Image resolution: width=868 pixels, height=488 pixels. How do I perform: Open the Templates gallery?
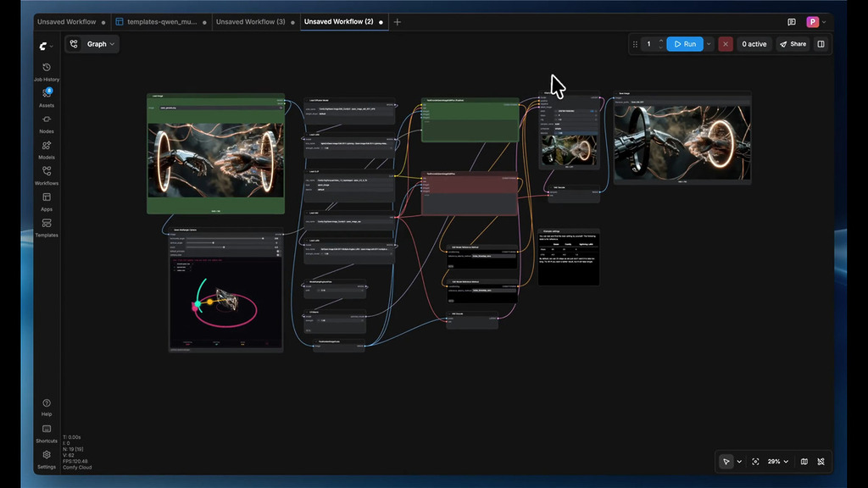(x=47, y=227)
